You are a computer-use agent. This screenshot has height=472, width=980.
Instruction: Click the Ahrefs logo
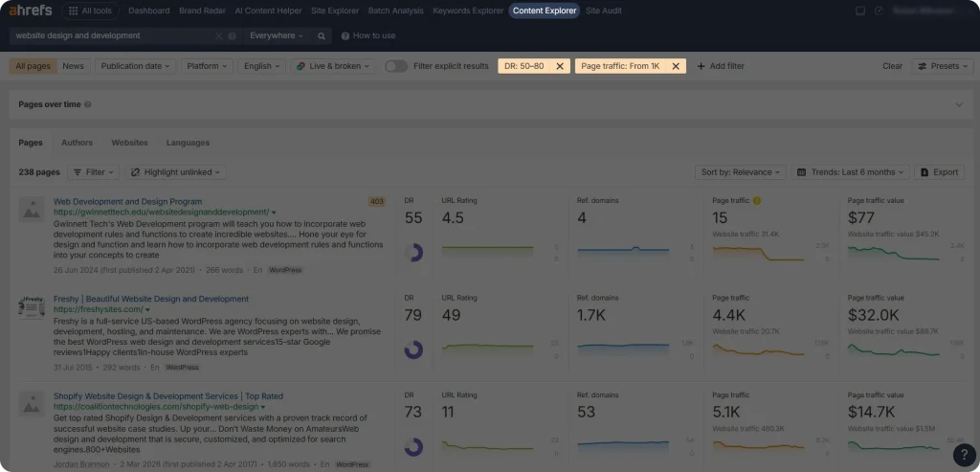coord(30,11)
